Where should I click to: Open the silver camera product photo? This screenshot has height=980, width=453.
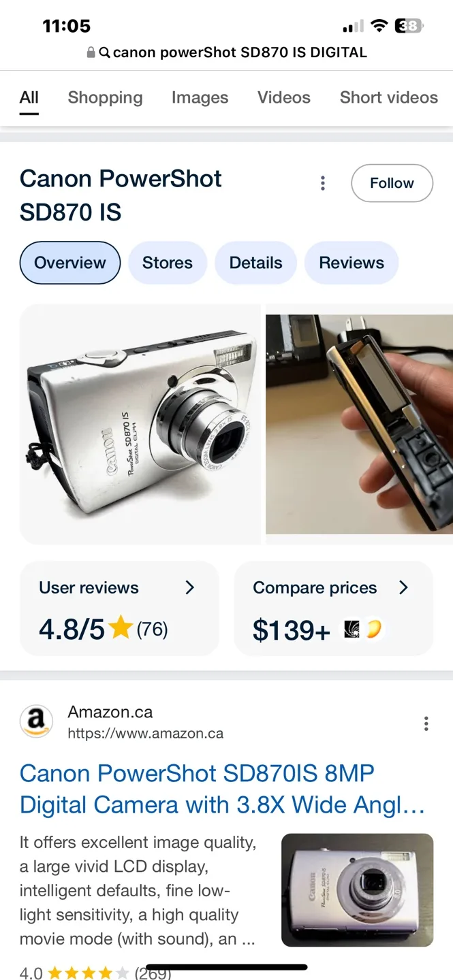pyautogui.click(x=141, y=422)
